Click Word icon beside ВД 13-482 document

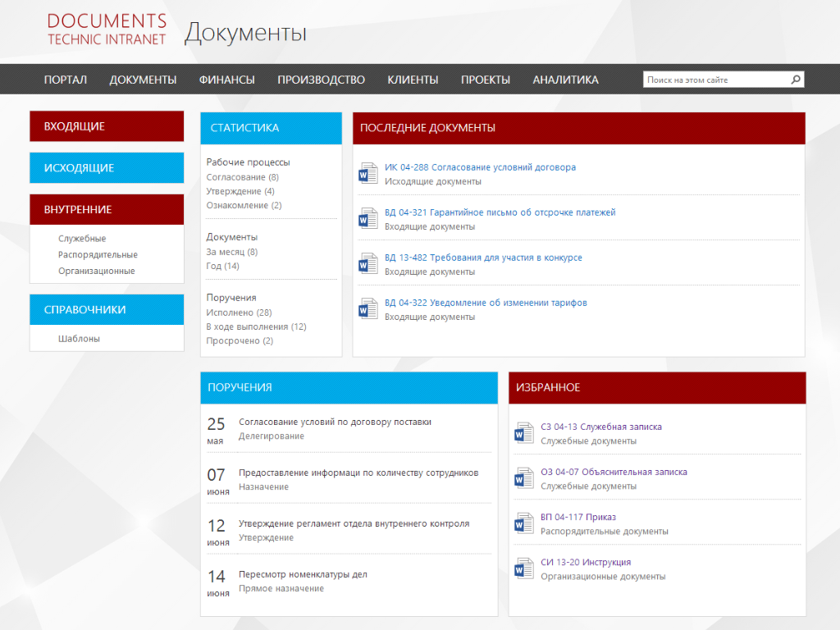[x=367, y=264]
